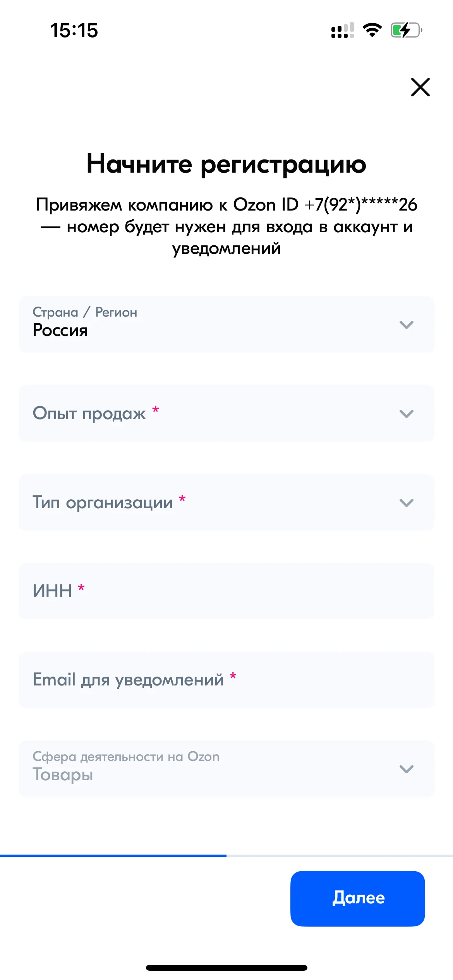Click chevron arrow in Сфера деятельности field
The image size is (453, 980).
point(406,769)
